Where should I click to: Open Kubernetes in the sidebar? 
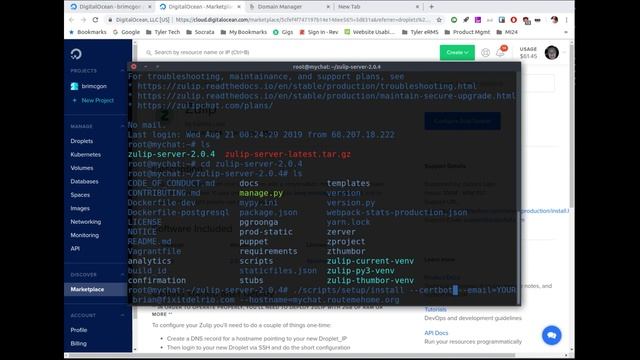click(85, 154)
